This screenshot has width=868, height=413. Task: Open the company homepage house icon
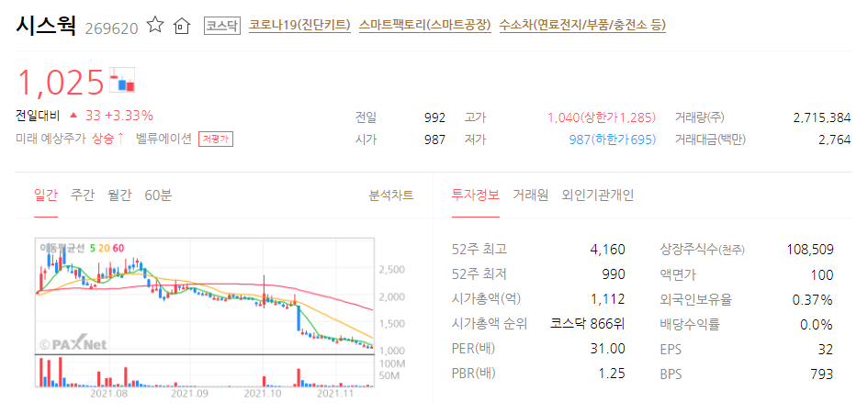coord(182,26)
